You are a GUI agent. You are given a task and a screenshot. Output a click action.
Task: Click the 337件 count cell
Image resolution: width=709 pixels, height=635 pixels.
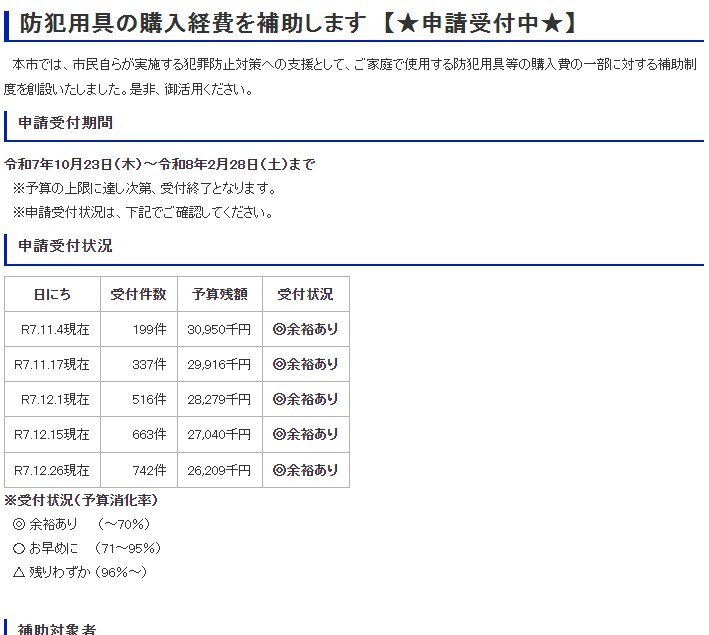[x=148, y=365]
